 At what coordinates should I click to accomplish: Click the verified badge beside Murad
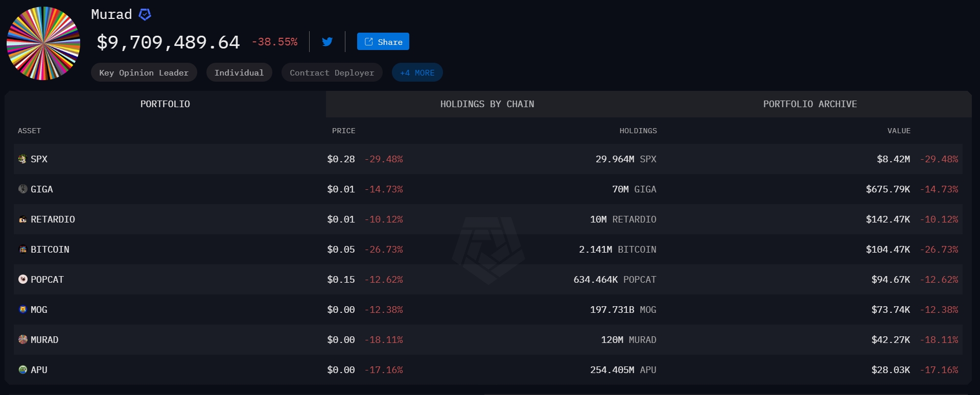tap(145, 15)
